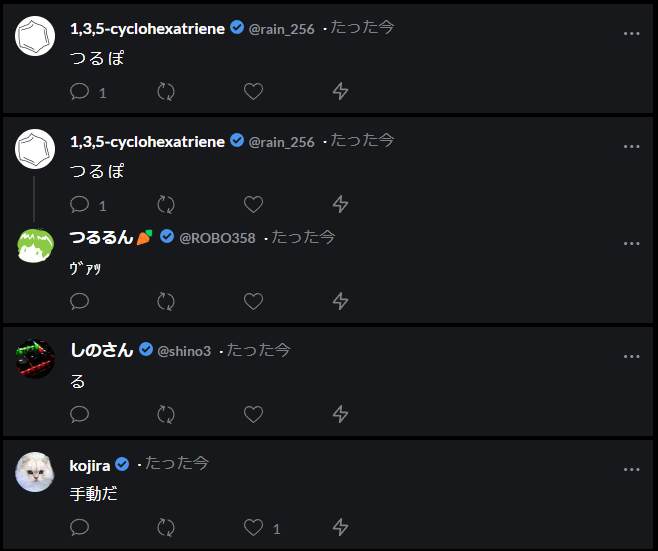658x551 pixels.
Task: Like the つるるん reply post
Action: (x=253, y=301)
